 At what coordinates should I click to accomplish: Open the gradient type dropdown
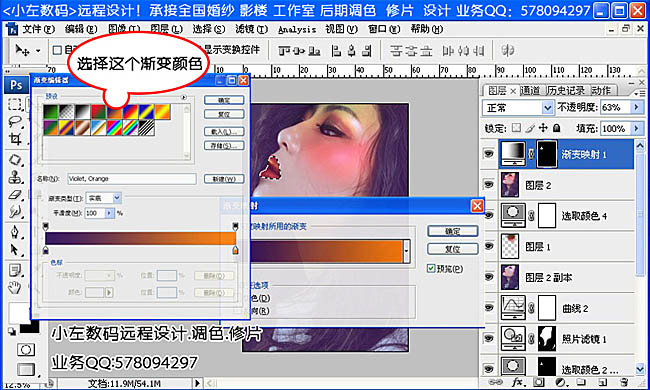(x=117, y=198)
